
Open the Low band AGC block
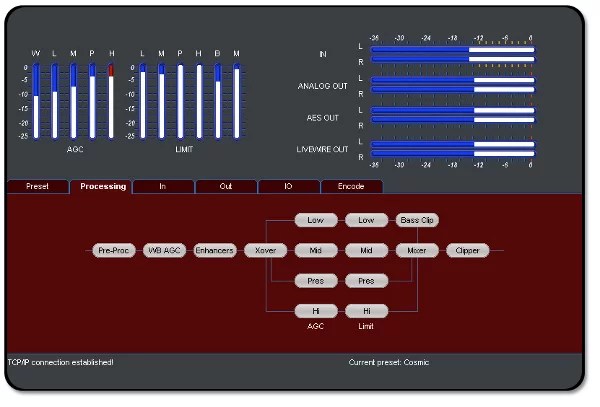coord(316,219)
